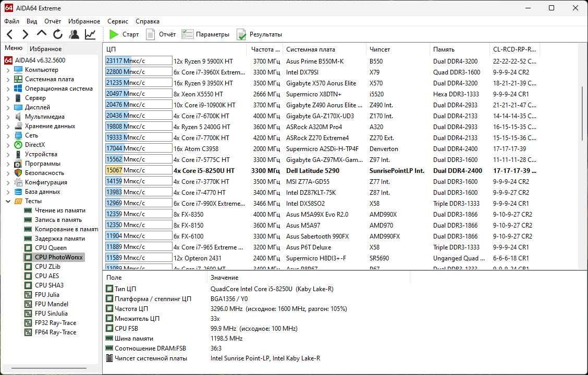Select the Сервер icon in the tree
Screen dimensions: 588x375
click(x=18, y=98)
